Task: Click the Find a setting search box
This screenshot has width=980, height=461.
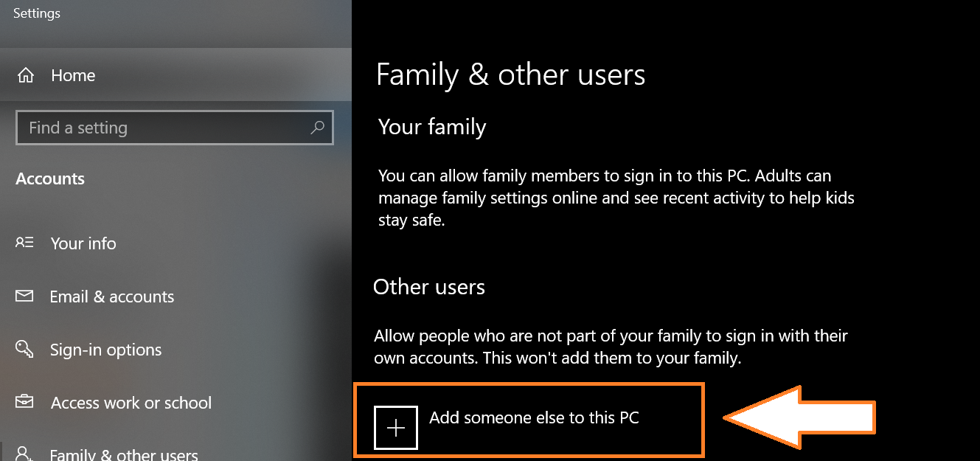Action: [162, 128]
